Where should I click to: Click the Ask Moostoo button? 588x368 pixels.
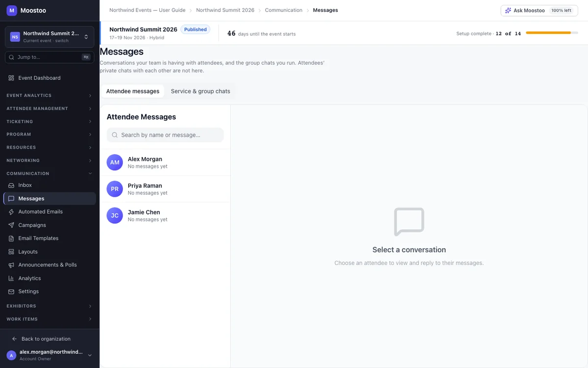[x=539, y=10]
